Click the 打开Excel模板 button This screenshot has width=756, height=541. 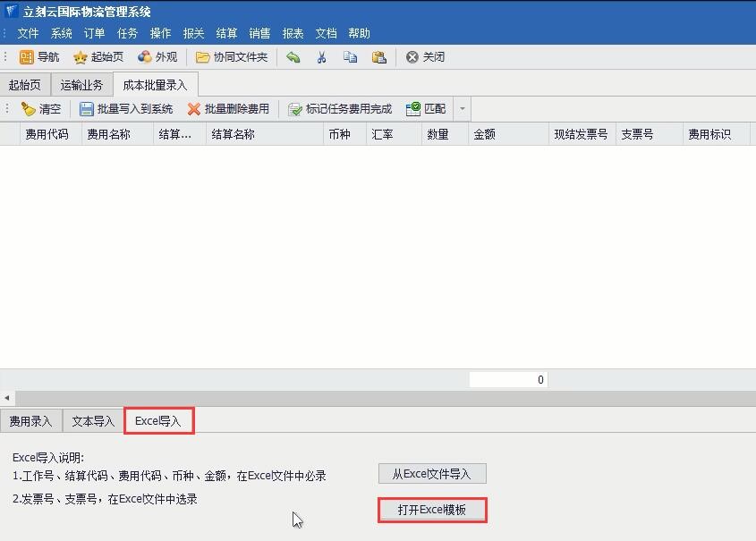click(432, 510)
